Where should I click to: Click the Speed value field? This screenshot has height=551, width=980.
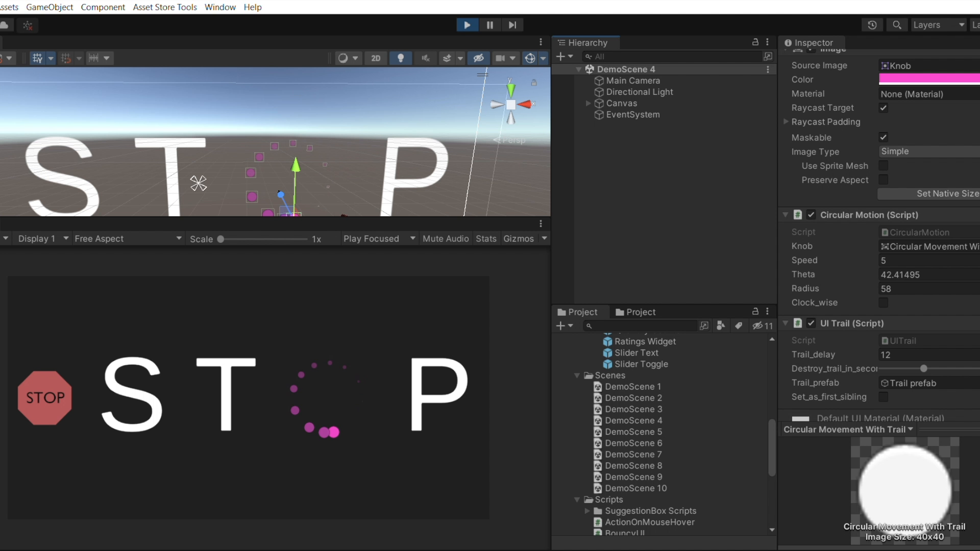pyautogui.click(x=929, y=260)
